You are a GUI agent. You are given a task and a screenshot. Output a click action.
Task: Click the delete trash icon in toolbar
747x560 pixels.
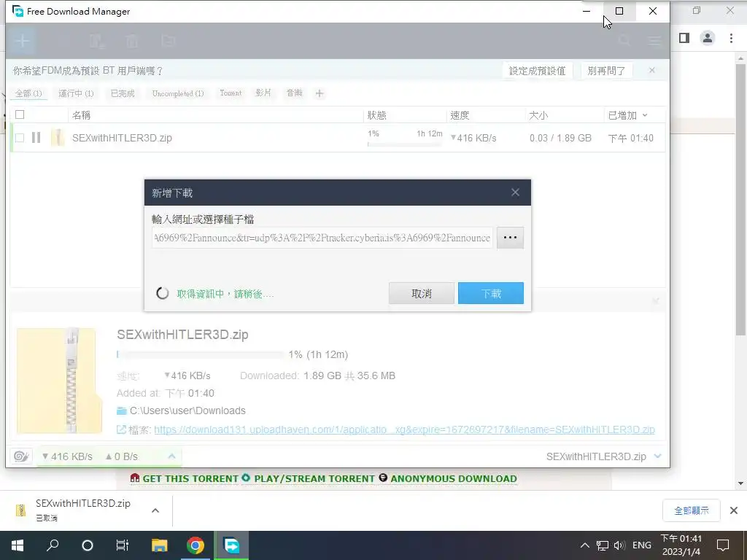(132, 42)
